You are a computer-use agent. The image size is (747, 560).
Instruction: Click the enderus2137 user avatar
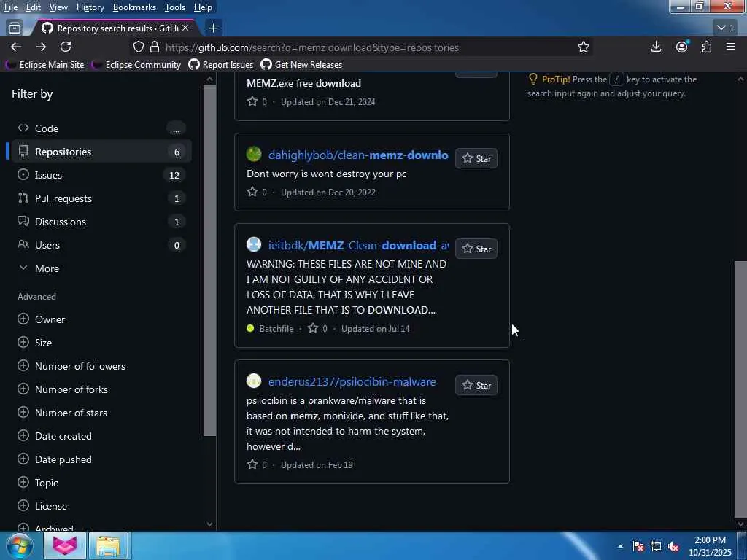coord(254,381)
